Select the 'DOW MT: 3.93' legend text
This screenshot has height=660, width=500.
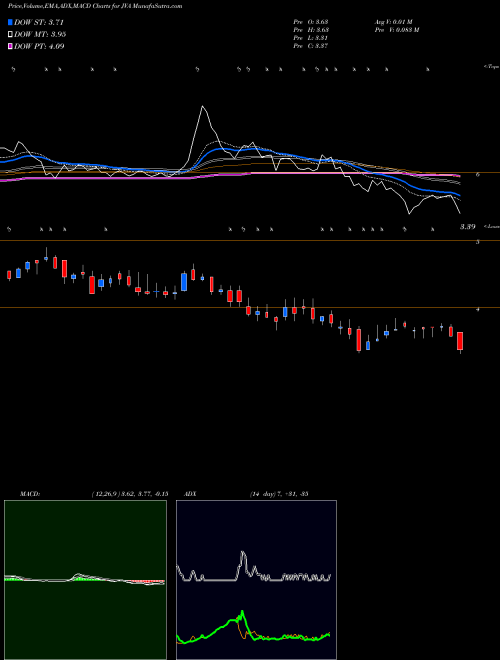[x=40, y=35]
